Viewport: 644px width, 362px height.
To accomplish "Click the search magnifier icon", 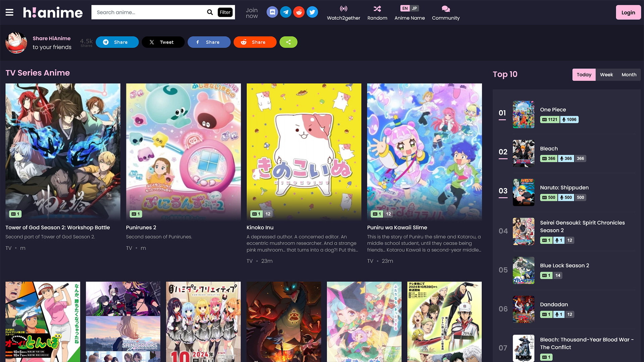I will [x=210, y=12].
